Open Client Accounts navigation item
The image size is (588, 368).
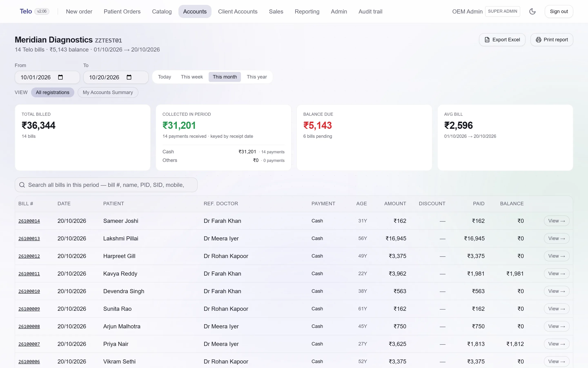238,11
